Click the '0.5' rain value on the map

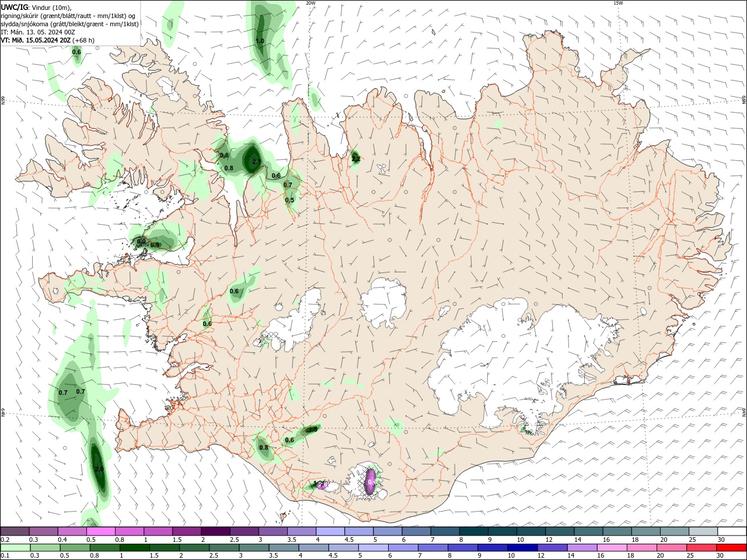click(x=289, y=199)
